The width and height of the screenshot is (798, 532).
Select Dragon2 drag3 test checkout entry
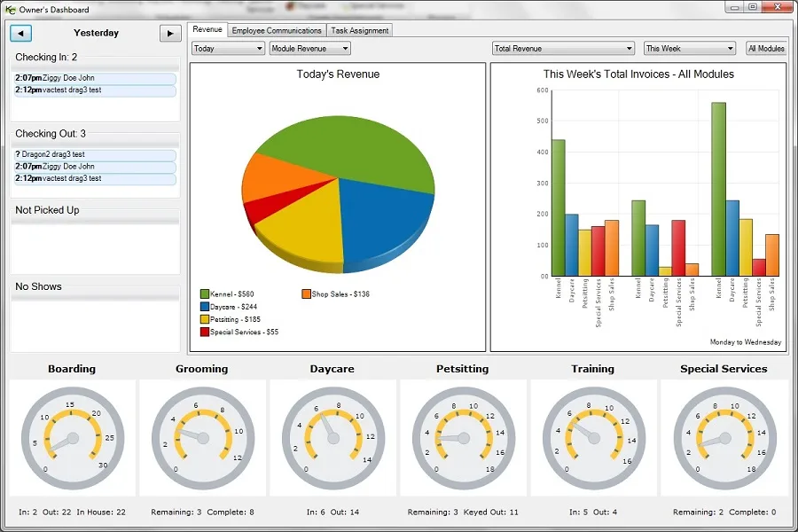click(x=95, y=154)
